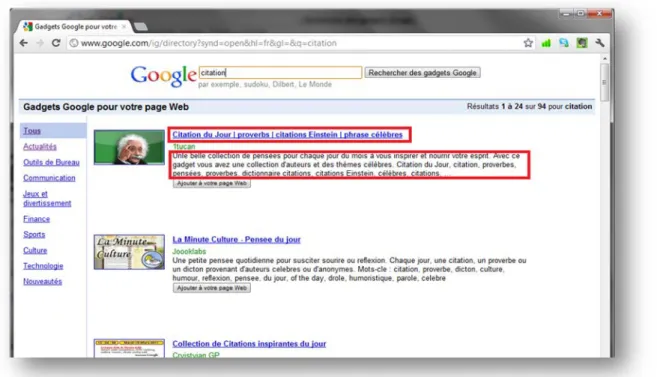The height and width of the screenshot is (377, 657).
Task: Open the Technologie category
Action: (x=43, y=266)
